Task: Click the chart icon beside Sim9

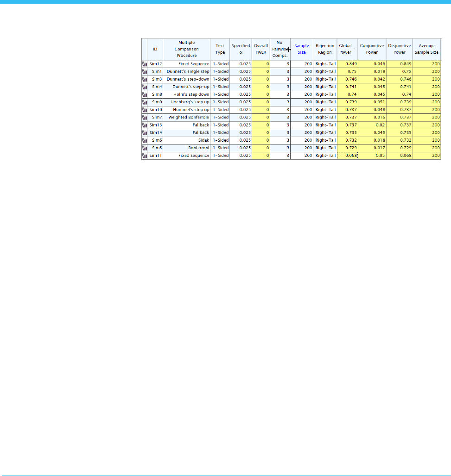Action: (144, 102)
